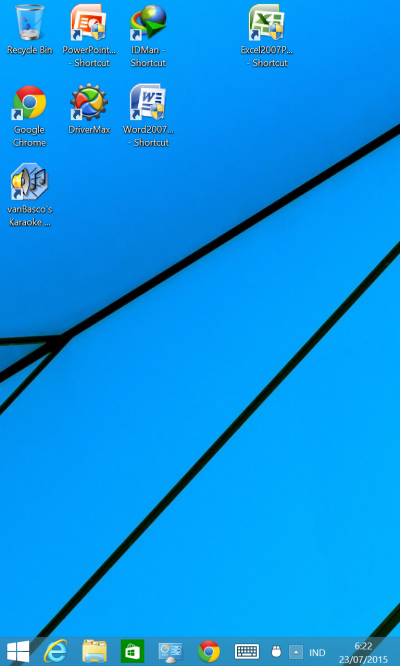400x666 pixels.
Task: Expand the hidden system tray icons arrow
Action: pyautogui.click(x=296, y=652)
